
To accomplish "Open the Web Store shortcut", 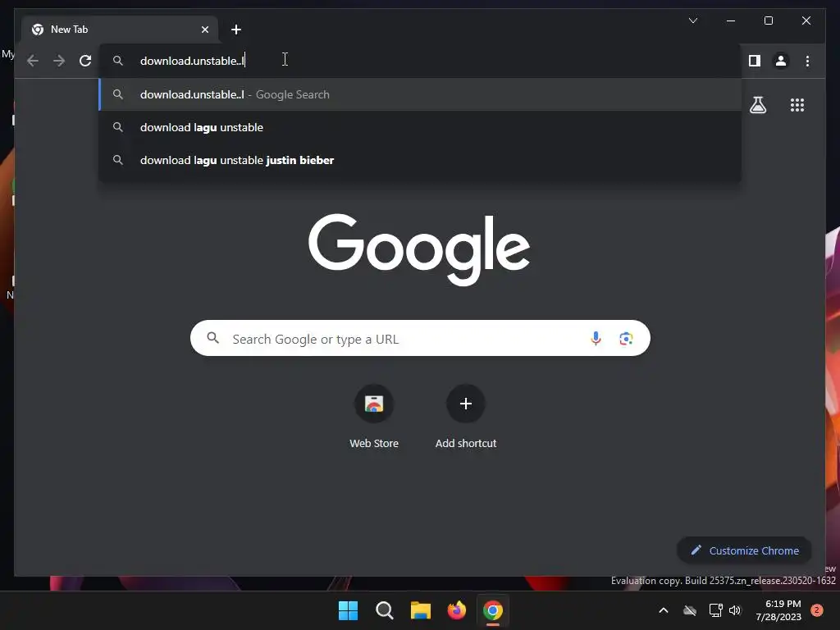I will pos(374,417).
